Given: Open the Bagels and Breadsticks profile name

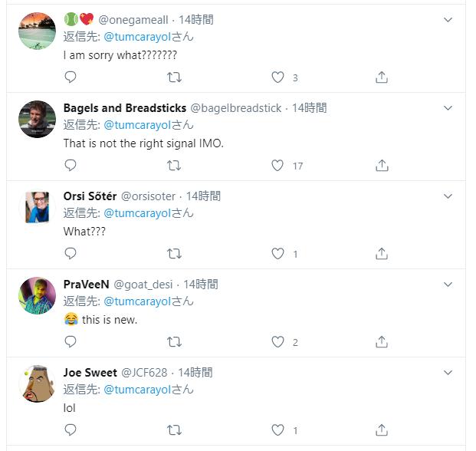Looking at the screenshot, I should point(124,108).
